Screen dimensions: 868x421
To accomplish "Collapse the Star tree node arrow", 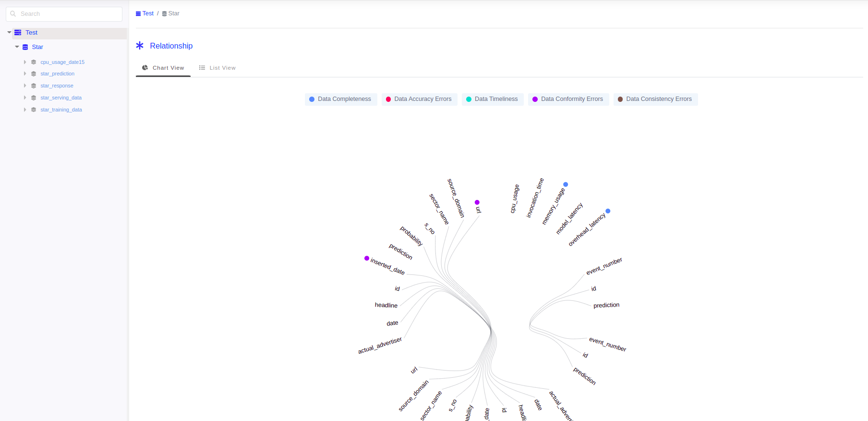I will [17, 47].
